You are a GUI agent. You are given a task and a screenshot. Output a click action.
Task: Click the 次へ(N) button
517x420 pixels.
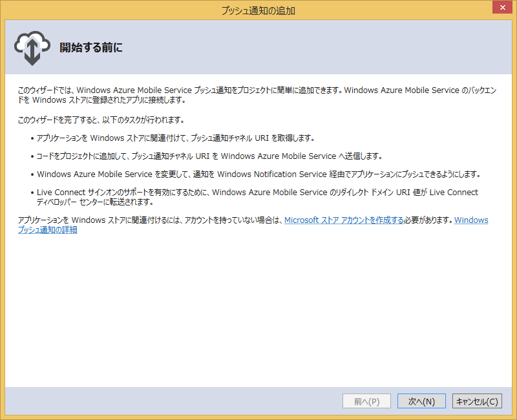click(421, 401)
